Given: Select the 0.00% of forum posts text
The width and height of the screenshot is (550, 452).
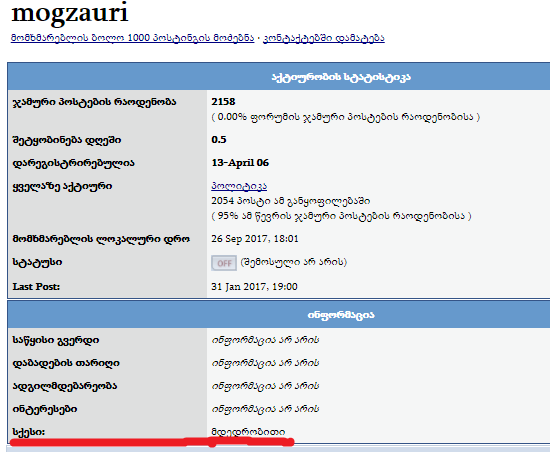Looking at the screenshot, I should (x=346, y=117).
